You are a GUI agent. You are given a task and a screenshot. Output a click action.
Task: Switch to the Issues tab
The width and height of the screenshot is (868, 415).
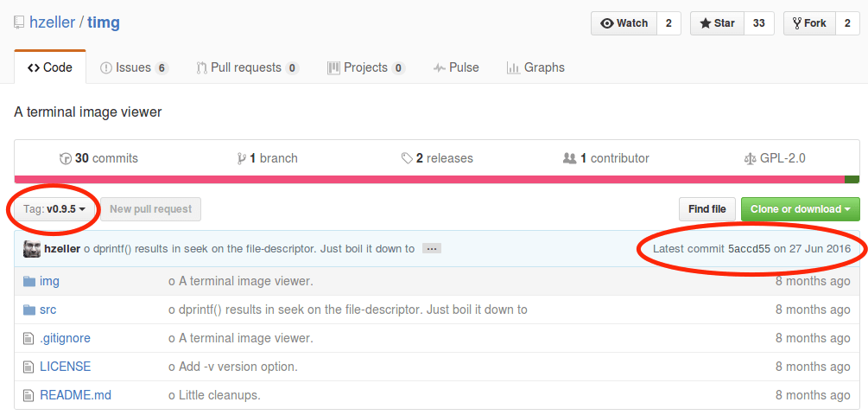[133, 67]
